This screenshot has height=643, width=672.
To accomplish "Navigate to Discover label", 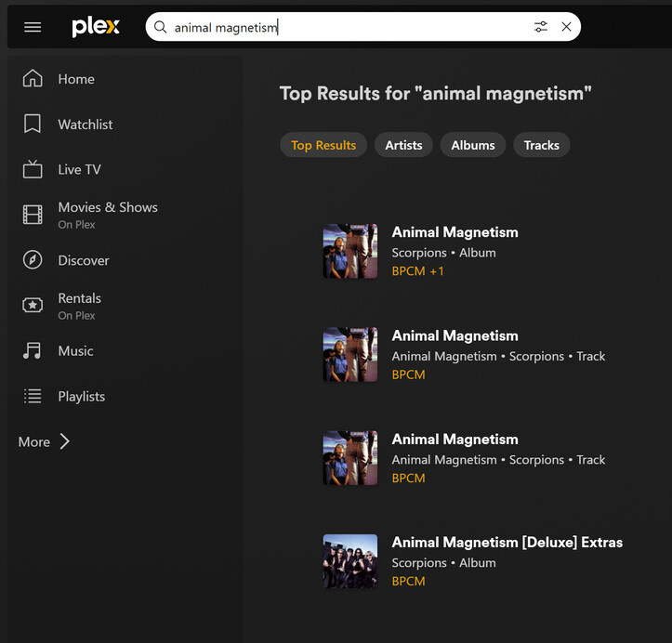I will [x=84, y=260].
